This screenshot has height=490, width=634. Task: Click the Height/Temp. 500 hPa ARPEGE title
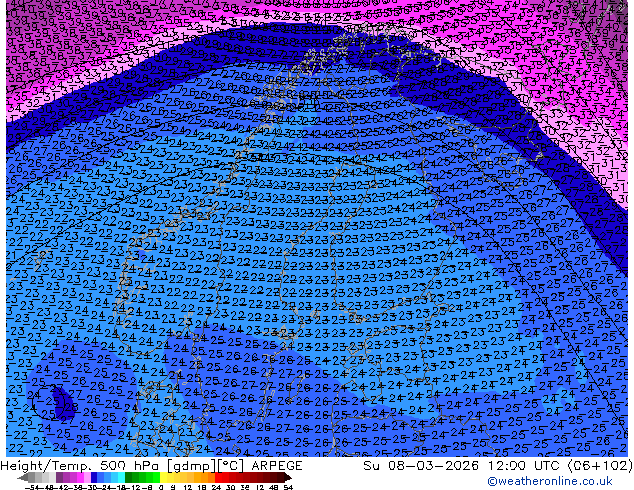click(x=151, y=466)
